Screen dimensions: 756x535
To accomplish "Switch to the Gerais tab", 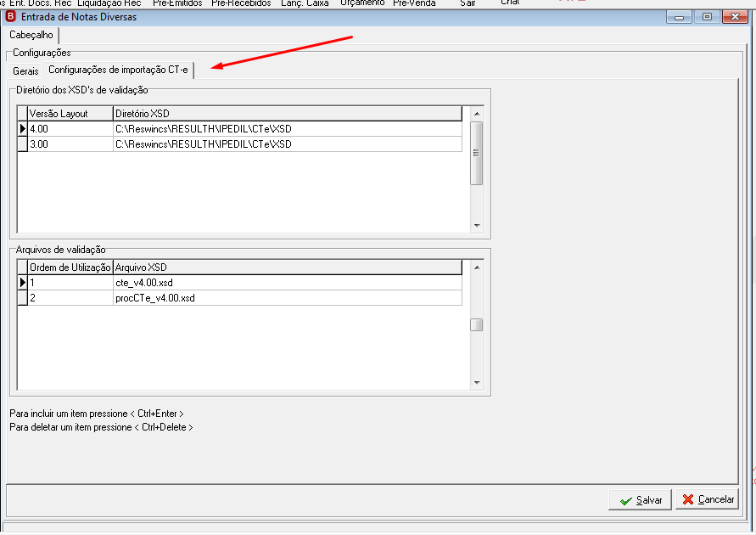I will tap(25, 71).
